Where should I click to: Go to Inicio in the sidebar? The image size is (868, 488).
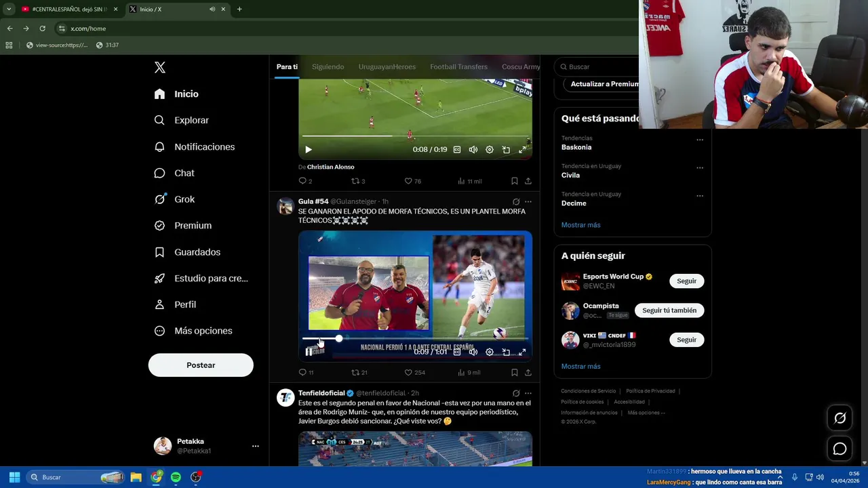coord(176,94)
